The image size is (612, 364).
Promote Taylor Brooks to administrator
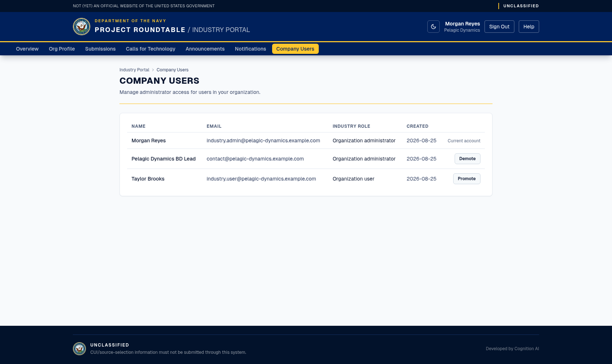[x=467, y=179]
